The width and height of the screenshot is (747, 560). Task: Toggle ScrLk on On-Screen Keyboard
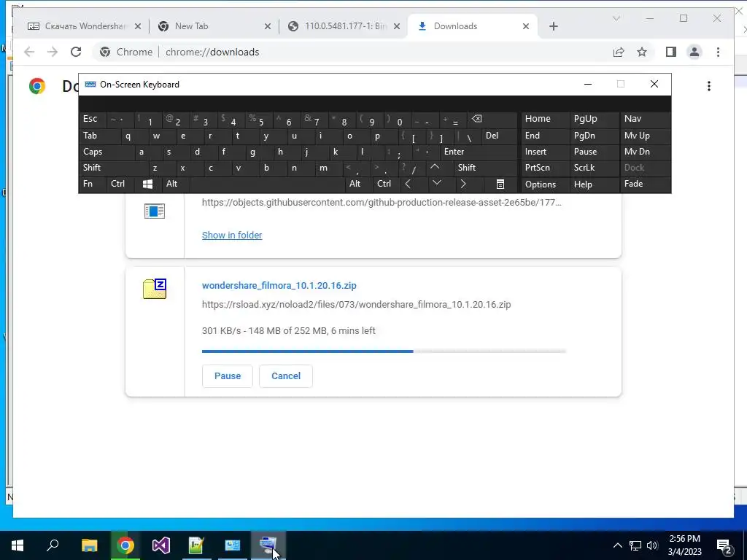(594, 168)
